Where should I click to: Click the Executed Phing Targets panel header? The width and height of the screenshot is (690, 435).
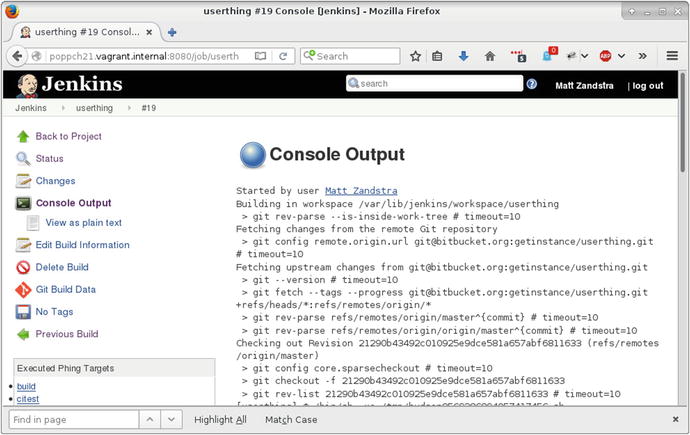pyautogui.click(x=114, y=368)
